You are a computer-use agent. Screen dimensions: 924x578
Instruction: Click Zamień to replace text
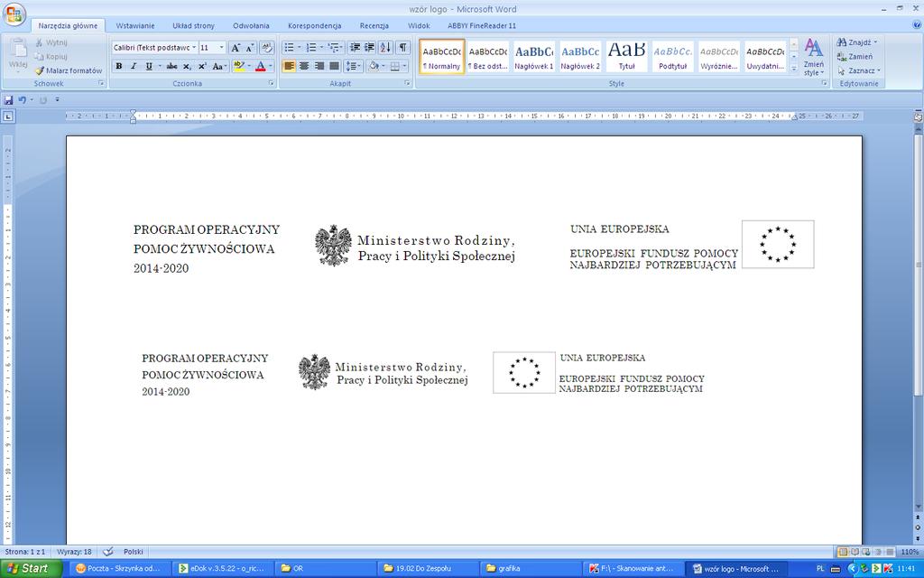tap(855, 57)
